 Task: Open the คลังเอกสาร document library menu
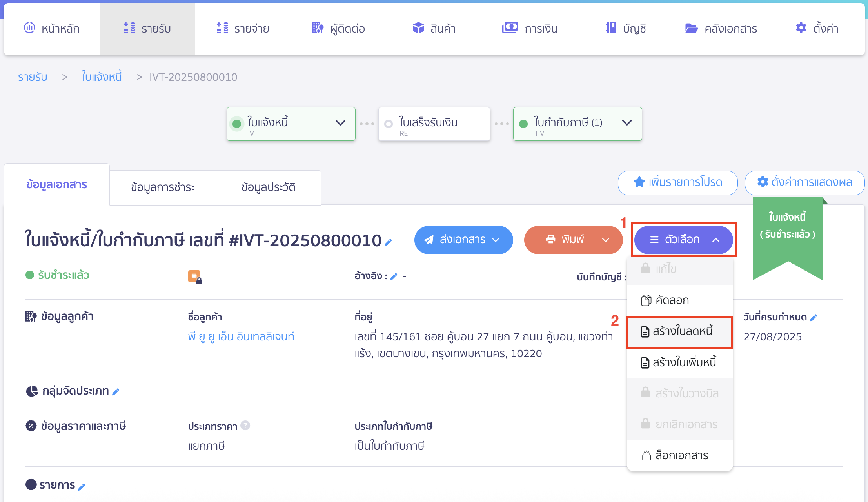[721, 29]
